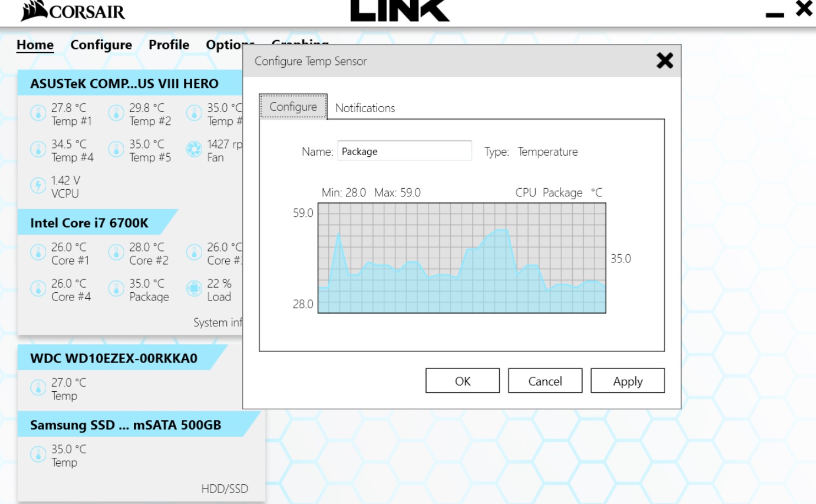The image size is (816, 504).
Task: Click the Type: Temperature label
Action: click(x=531, y=151)
